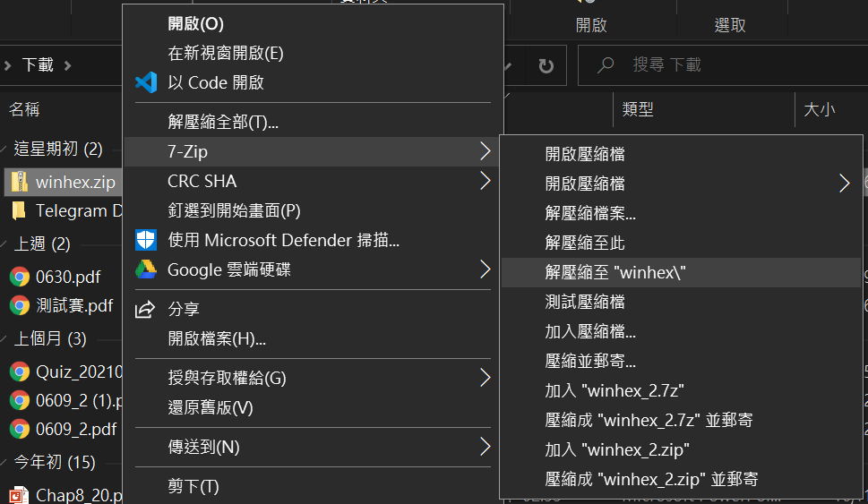Click the Chrome icon of 0609_2.pdf

(x=20, y=429)
